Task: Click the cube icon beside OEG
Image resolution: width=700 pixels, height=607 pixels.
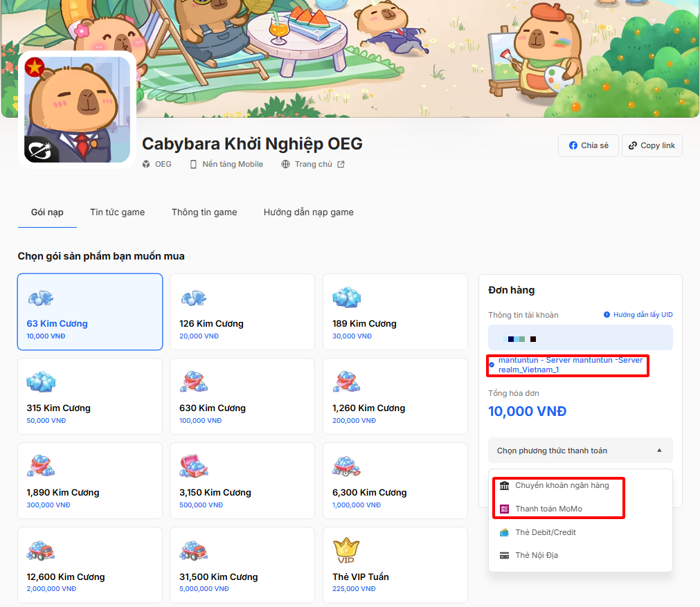Action: pos(146,164)
